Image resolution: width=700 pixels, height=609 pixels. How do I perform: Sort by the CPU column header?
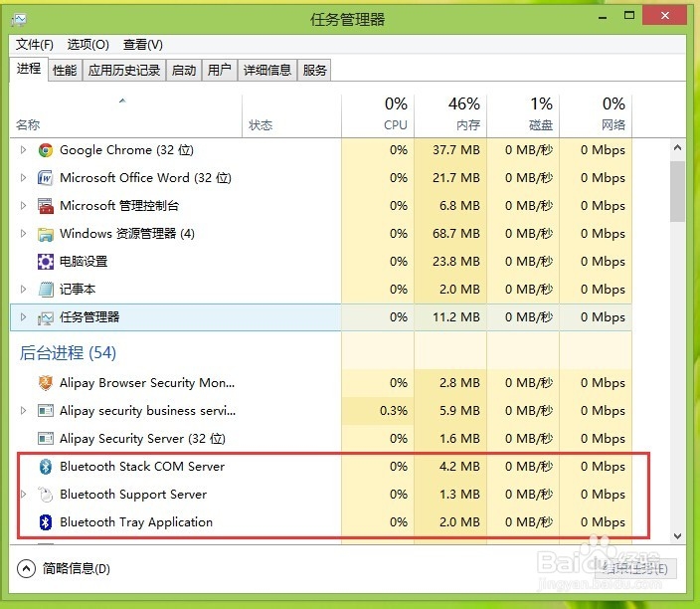click(x=378, y=116)
